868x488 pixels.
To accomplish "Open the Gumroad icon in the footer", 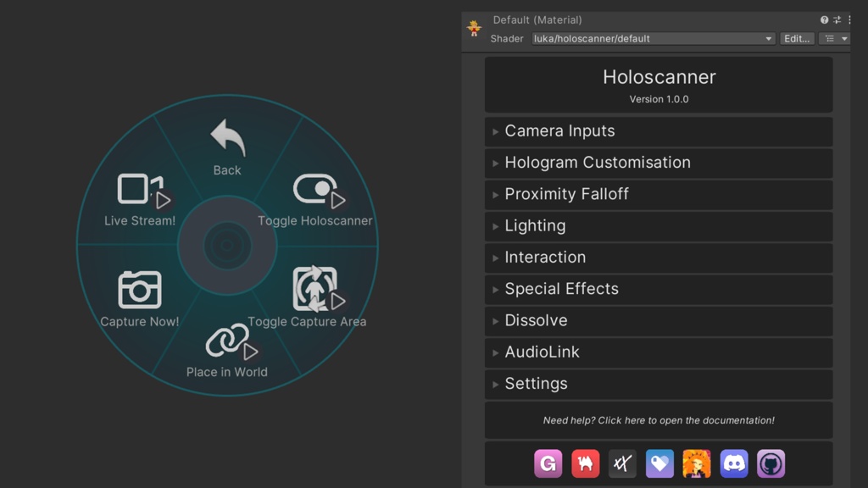I will (548, 463).
